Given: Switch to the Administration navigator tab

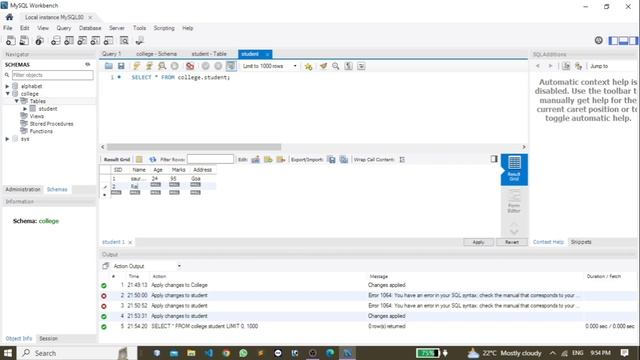Looking at the screenshot, I should pos(23,189).
